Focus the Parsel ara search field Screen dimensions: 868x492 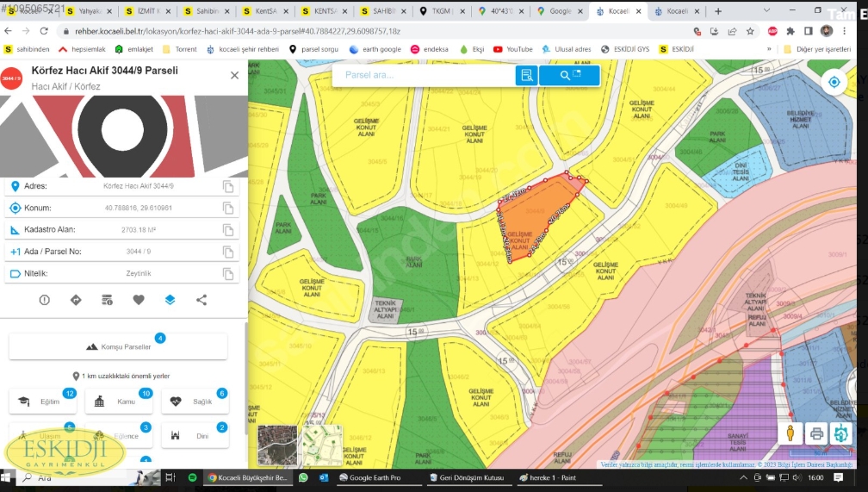(x=424, y=75)
